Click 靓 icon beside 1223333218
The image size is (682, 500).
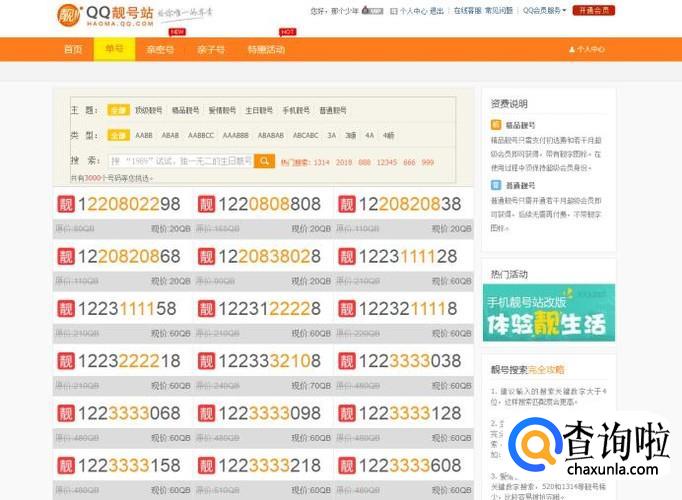[206, 465]
